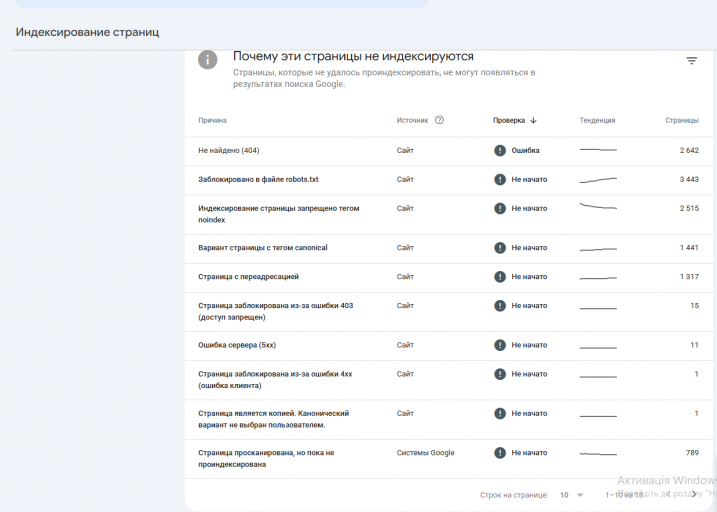This screenshot has width=717, height=512.
Task: Click status icon in ошибки 403 row
Action: (500, 305)
